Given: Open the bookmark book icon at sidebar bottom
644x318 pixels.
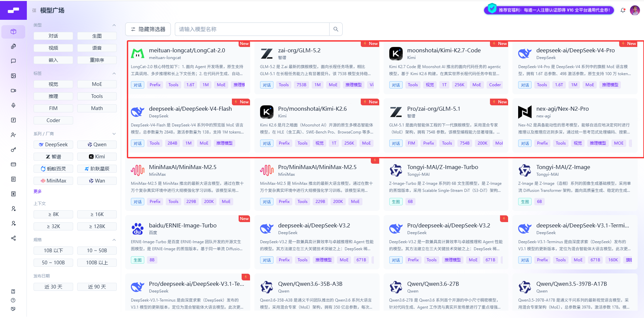Looking at the screenshot, I should coord(13,291).
